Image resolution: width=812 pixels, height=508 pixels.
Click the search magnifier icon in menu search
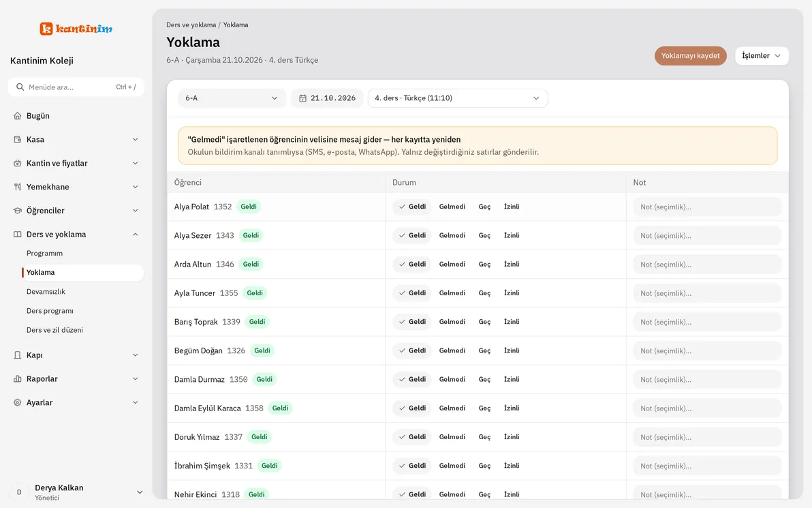[20, 87]
